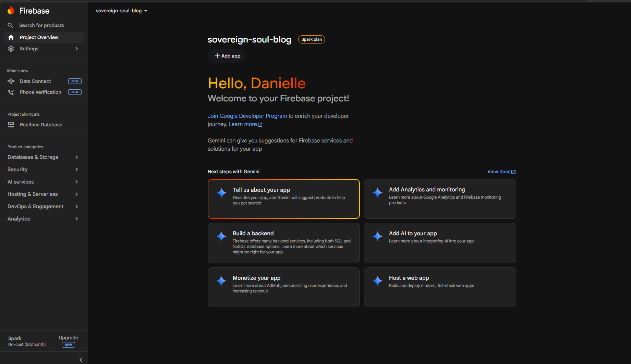Click the Phone Verification phone icon
This screenshot has height=364, width=631.
click(x=11, y=92)
